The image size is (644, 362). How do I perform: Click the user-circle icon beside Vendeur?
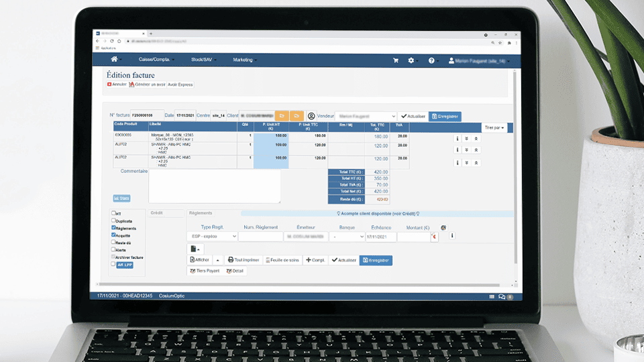311,116
